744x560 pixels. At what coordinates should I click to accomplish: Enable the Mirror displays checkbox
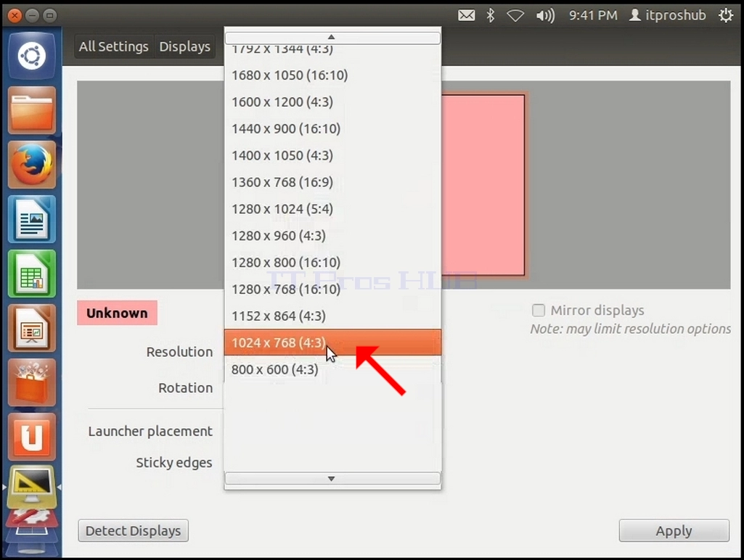[x=539, y=310]
